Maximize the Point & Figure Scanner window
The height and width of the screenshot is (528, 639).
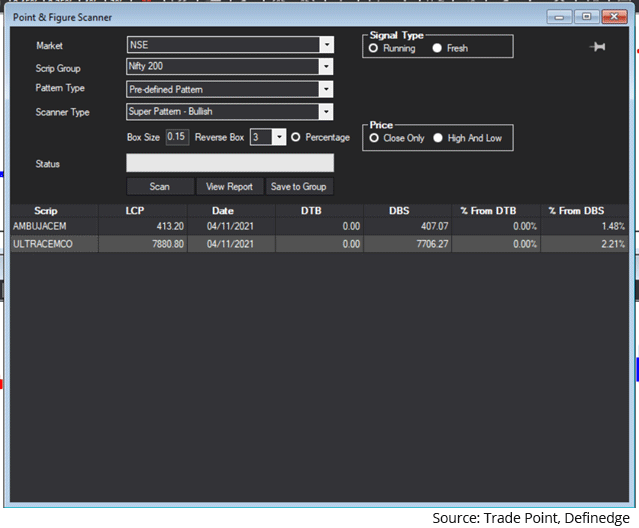tap(586, 17)
